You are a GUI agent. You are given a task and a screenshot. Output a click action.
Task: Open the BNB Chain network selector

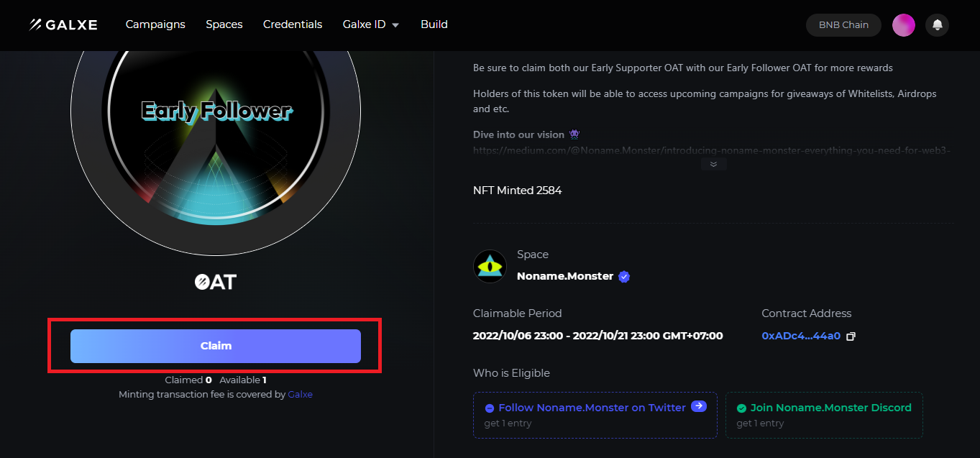coord(843,25)
